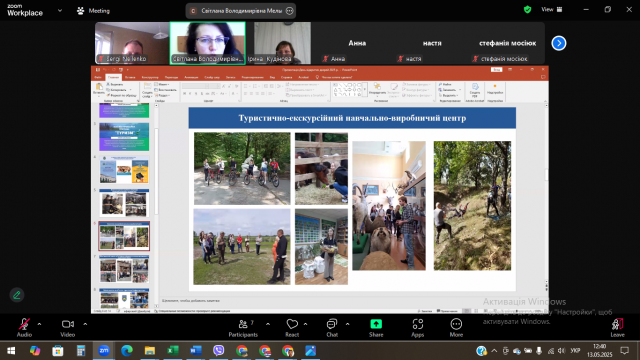Select the Анна participant tile

pyautogui.click(x=357, y=43)
